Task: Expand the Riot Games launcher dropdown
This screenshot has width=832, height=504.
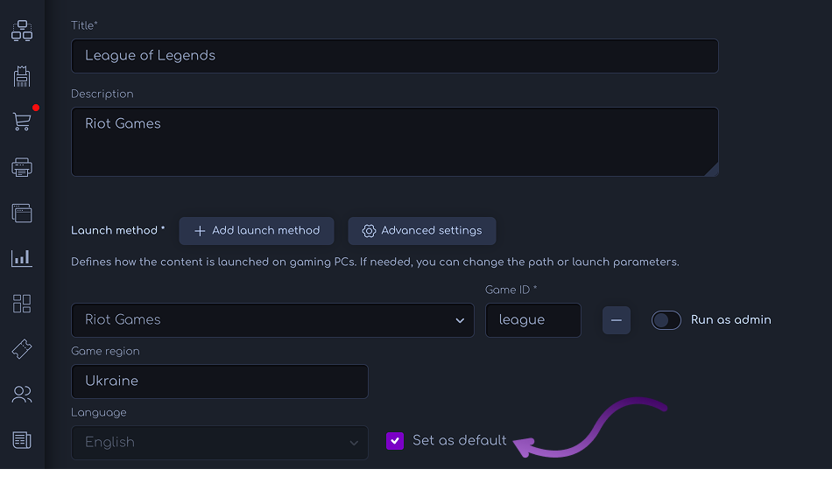Action: point(272,320)
